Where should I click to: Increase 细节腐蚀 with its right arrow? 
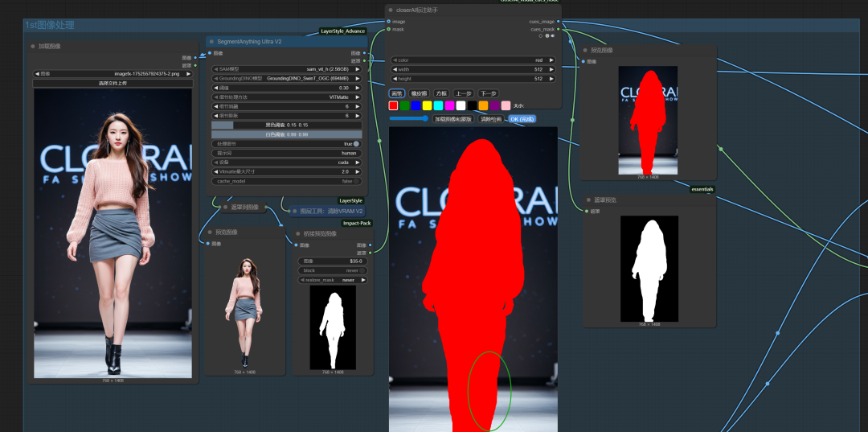(358, 106)
